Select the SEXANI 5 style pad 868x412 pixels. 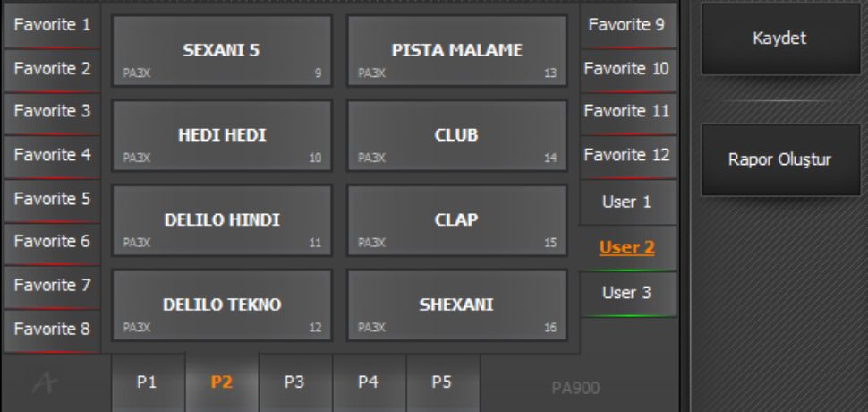click(x=221, y=51)
